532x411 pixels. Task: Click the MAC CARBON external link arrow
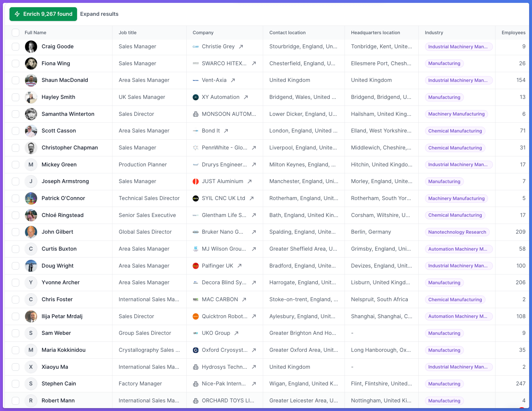pyautogui.click(x=244, y=299)
